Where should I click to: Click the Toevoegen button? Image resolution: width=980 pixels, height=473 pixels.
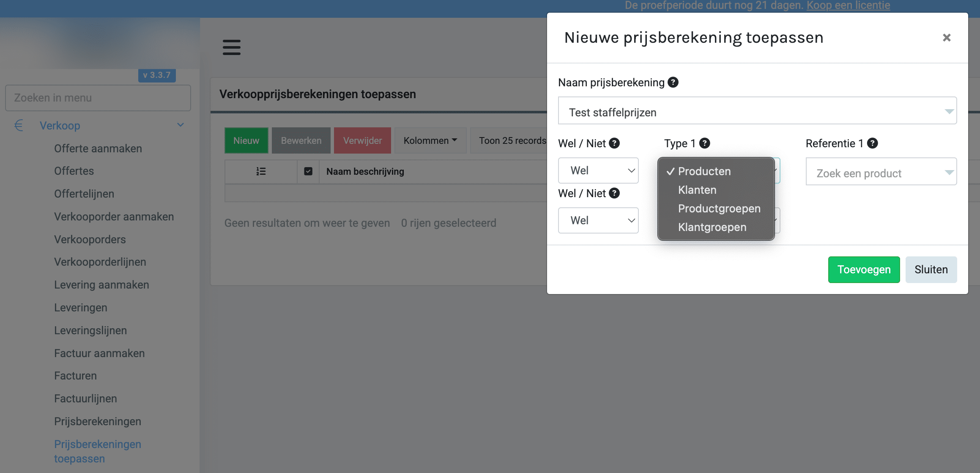click(864, 269)
